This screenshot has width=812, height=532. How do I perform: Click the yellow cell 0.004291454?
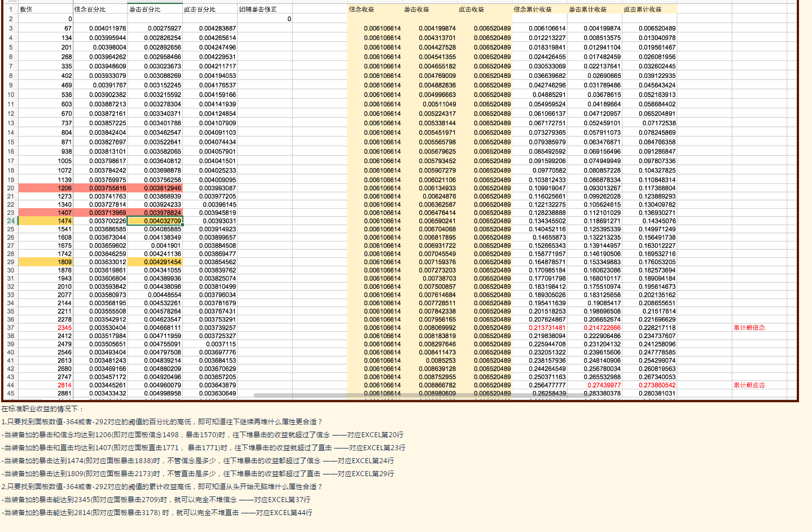pyautogui.click(x=155, y=262)
